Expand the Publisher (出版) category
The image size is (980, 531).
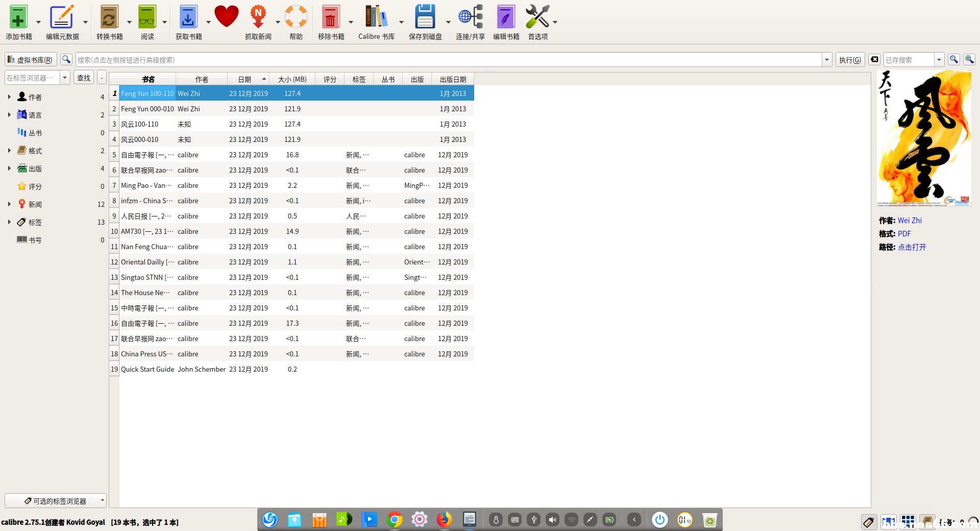tap(9, 168)
